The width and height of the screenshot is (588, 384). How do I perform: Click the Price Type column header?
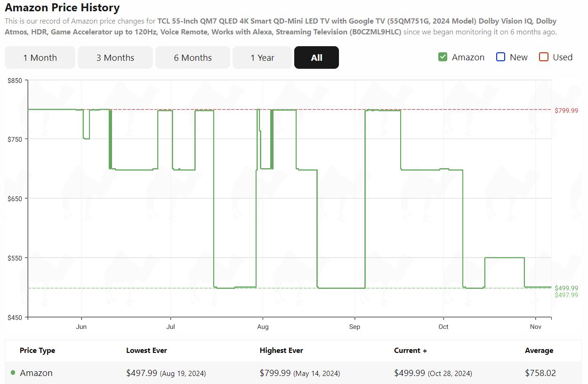point(37,351)
